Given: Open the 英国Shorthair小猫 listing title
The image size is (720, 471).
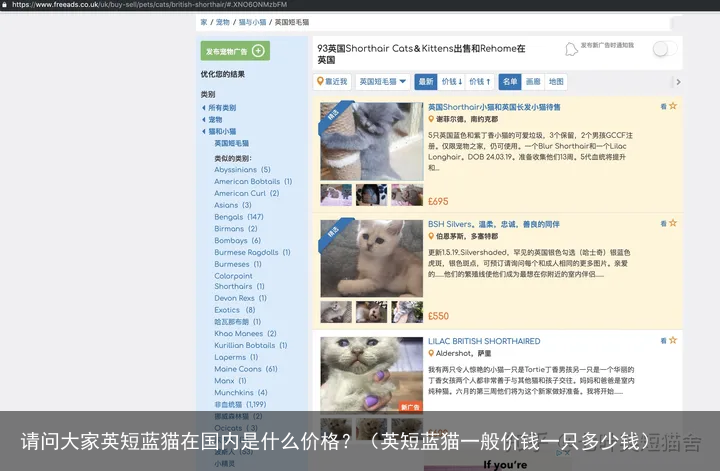Looking at the screenshot, I should (494, 107).
